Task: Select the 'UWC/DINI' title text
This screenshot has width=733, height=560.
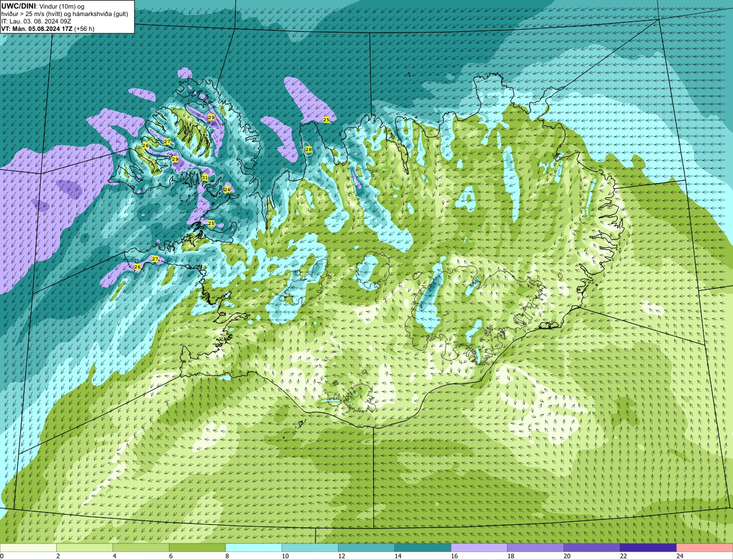Action: (19, 6)
